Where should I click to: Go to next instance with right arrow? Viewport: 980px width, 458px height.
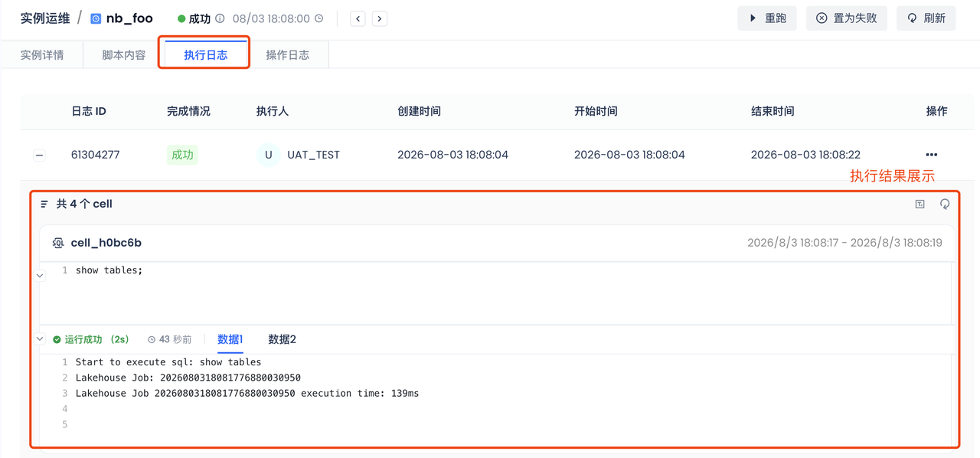pos(380,18)
